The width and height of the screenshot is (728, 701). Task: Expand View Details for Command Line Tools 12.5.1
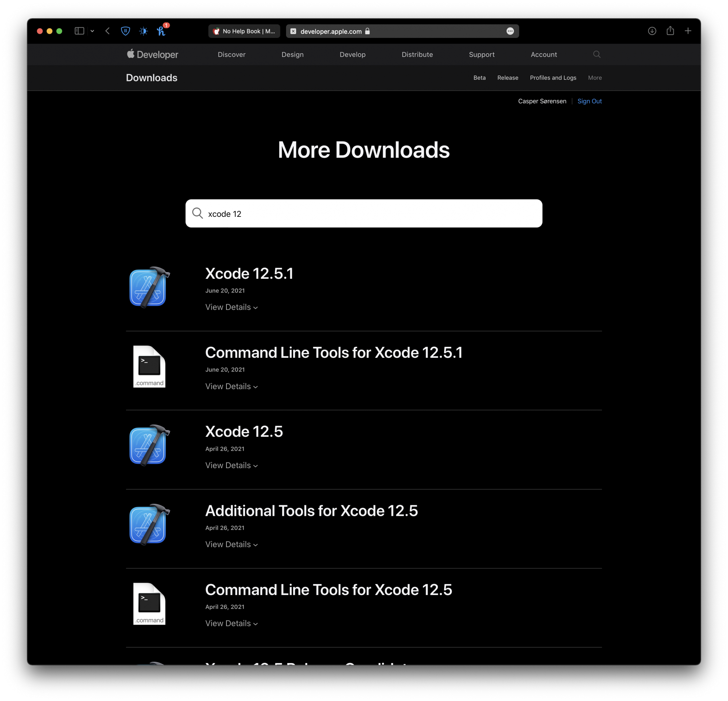click(x=231, y=387)
